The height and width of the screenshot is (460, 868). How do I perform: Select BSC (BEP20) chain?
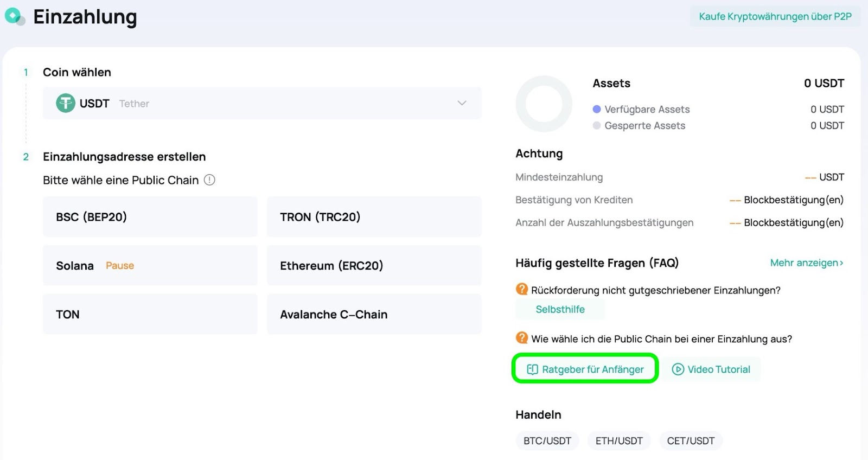(150, 217)
